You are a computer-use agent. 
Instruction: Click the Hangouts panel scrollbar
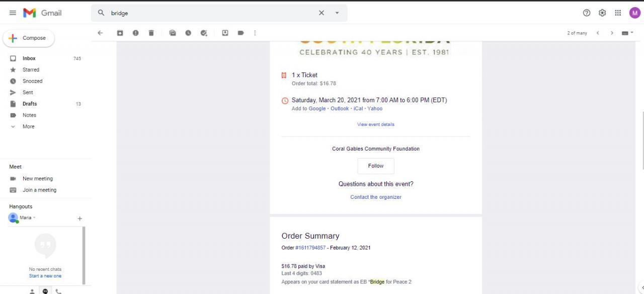pos(84,255)
